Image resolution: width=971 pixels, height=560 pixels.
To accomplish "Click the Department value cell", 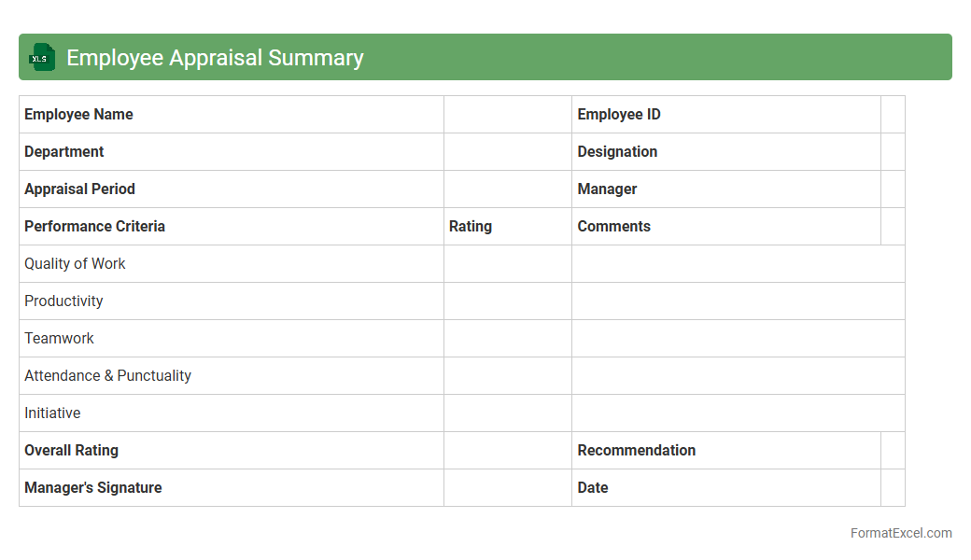I will click(507, 152).
